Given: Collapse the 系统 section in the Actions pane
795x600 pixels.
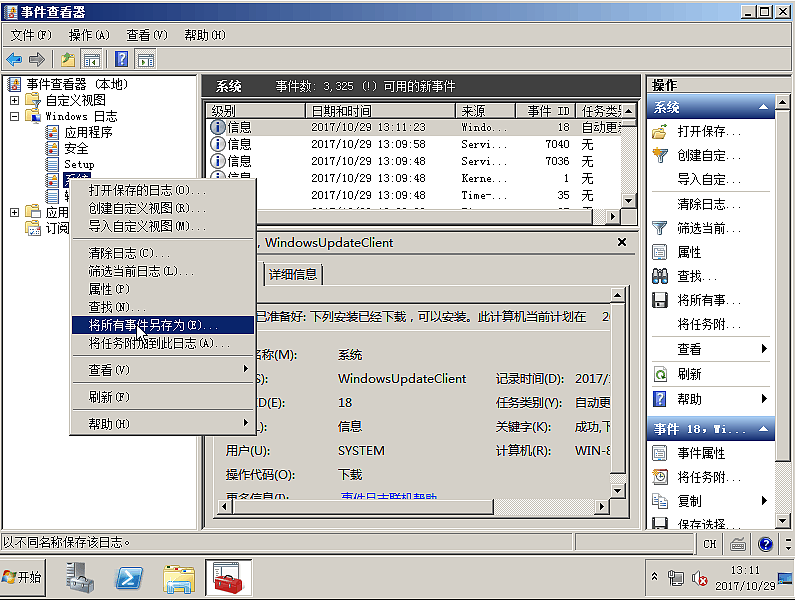Looking at the screenshot, I should (x=765, y=108).
